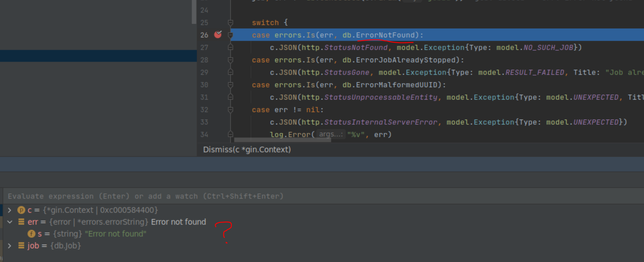Click the "Job alre" title string on line 29
This screenshot has height=262, width=644.
[624, 72]
